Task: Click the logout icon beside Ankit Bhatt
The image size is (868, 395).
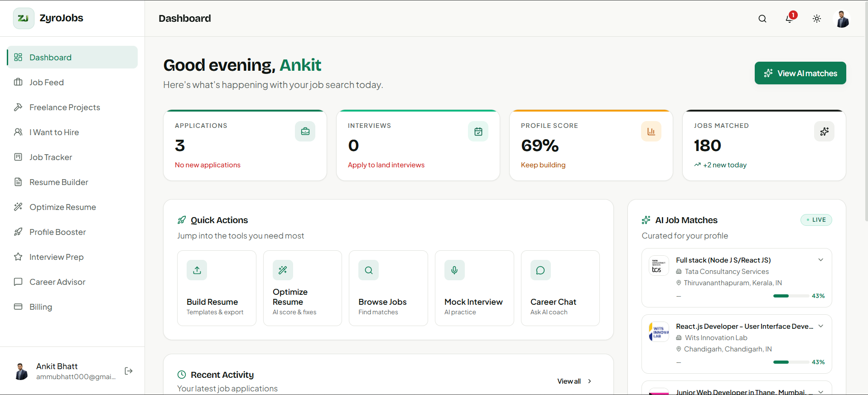Action: 129,371
